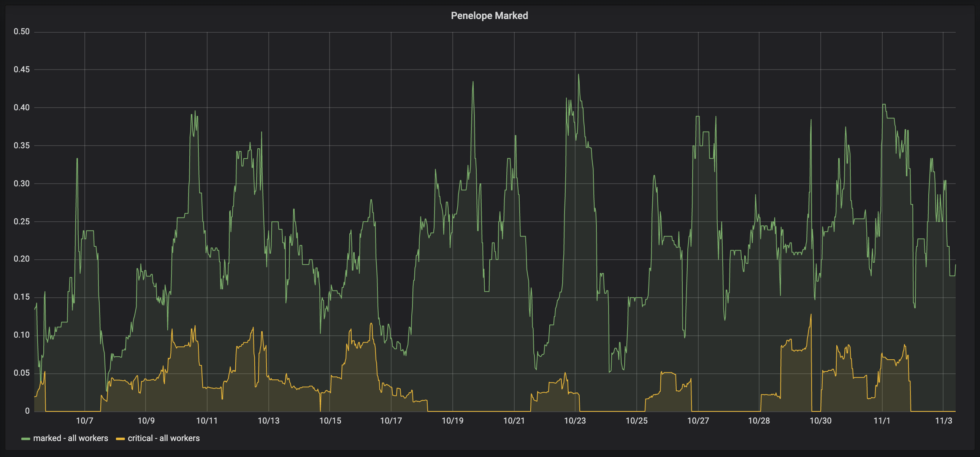Viewport: 980px width, 457px height.
Task: Click the highest green peak near 10/23
Action: [x=578, y=75]
